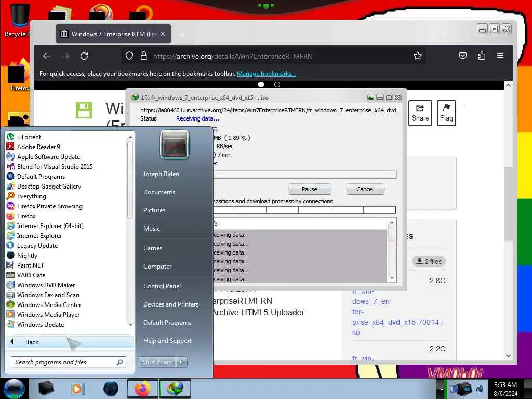Open Pictures from Start menu
The width and height of the screenshot is (532, 399).
(154, 210)
